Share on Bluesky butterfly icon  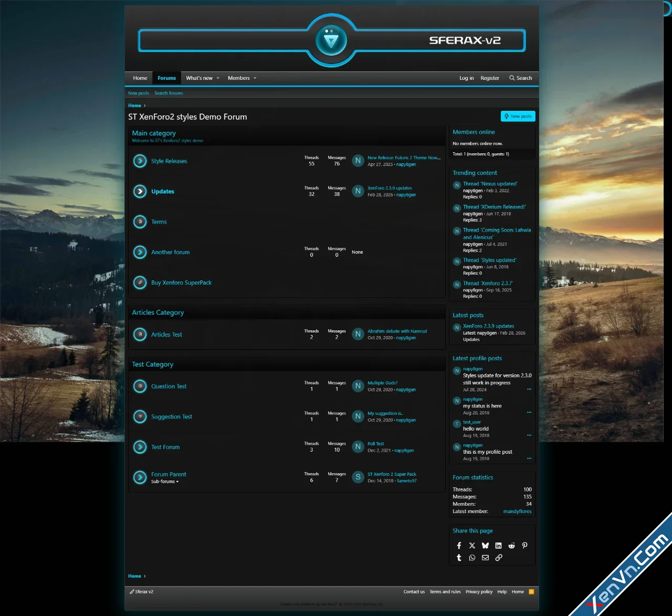(x=485, y=545)
